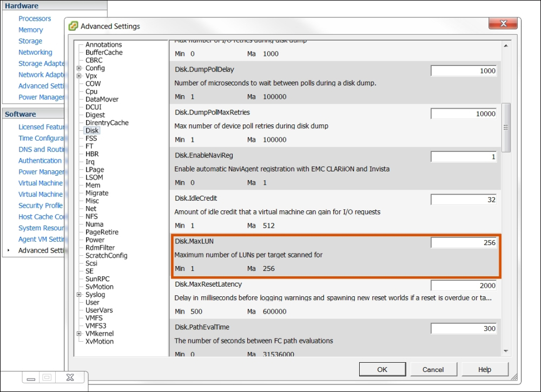This screenshot has width=541, height=392.
Task: Select Misc in the settings tree
Action: pyautogui.click(x=92, y=201)
